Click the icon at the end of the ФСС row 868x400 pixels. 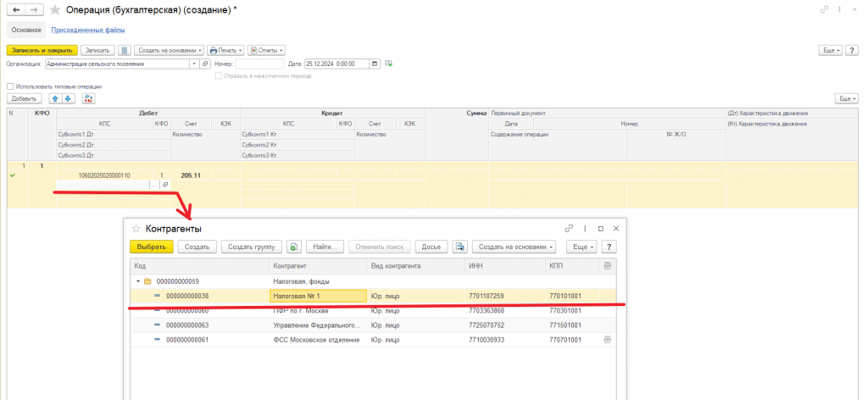[607, 340]
